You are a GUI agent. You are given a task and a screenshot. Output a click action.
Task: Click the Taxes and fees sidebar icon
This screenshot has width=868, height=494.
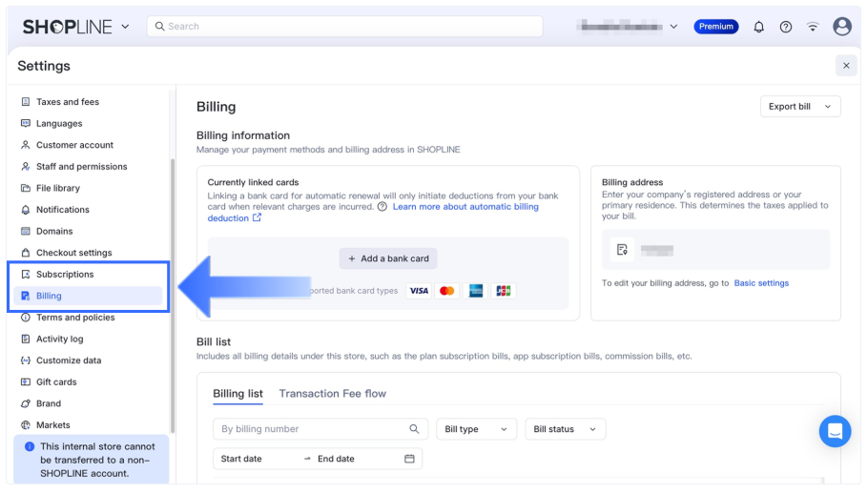(26, 102)
